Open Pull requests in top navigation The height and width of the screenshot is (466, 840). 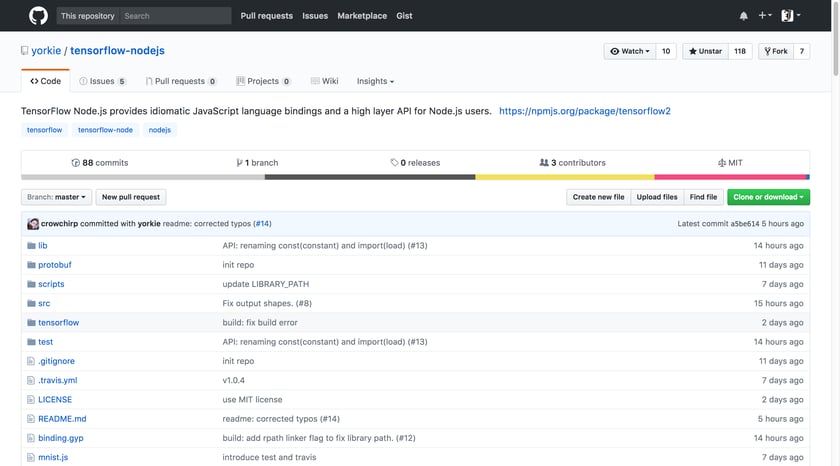pos(267,16)
